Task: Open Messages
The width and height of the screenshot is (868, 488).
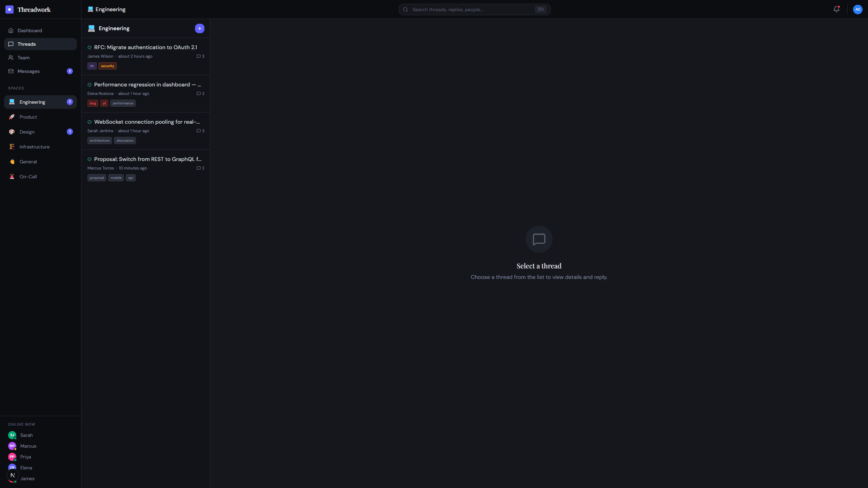Action: 40,71
